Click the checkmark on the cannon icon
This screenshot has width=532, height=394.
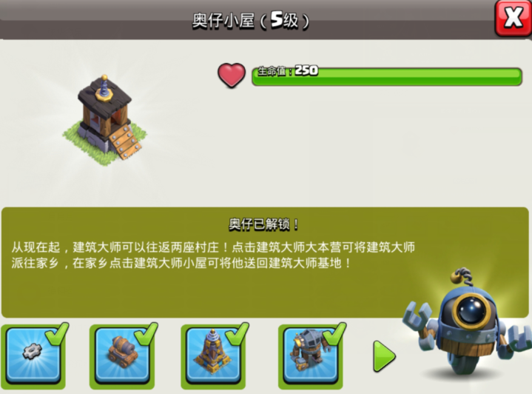147,333
